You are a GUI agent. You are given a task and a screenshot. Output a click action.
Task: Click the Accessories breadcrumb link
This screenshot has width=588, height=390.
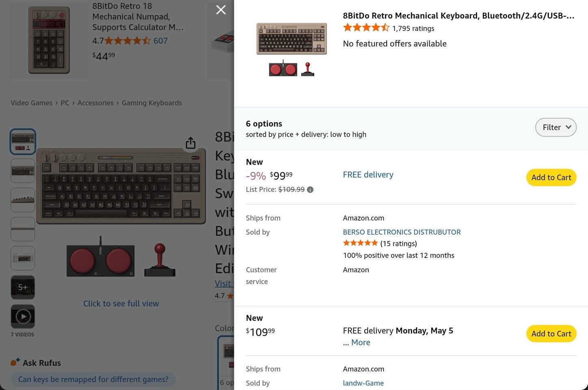coord(95,103)
